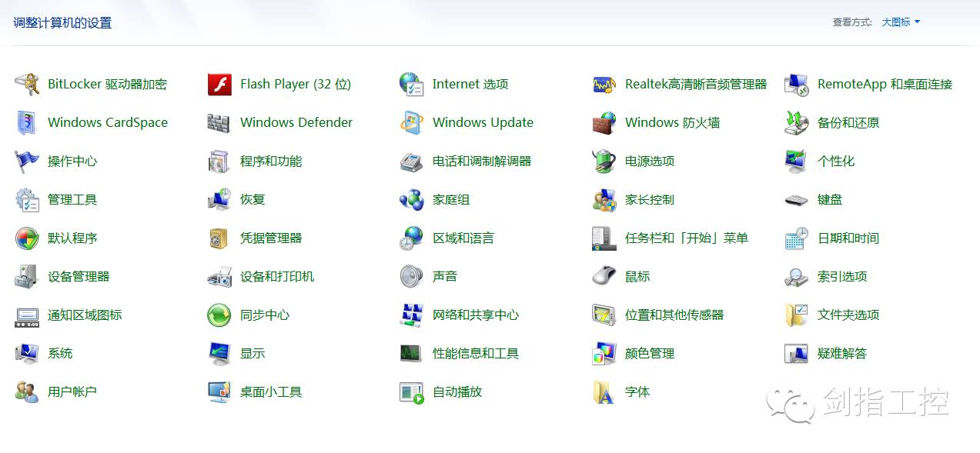Click the Flash Player (32 位) icon
The image size is (980, 453).
(x=219, y=84)
